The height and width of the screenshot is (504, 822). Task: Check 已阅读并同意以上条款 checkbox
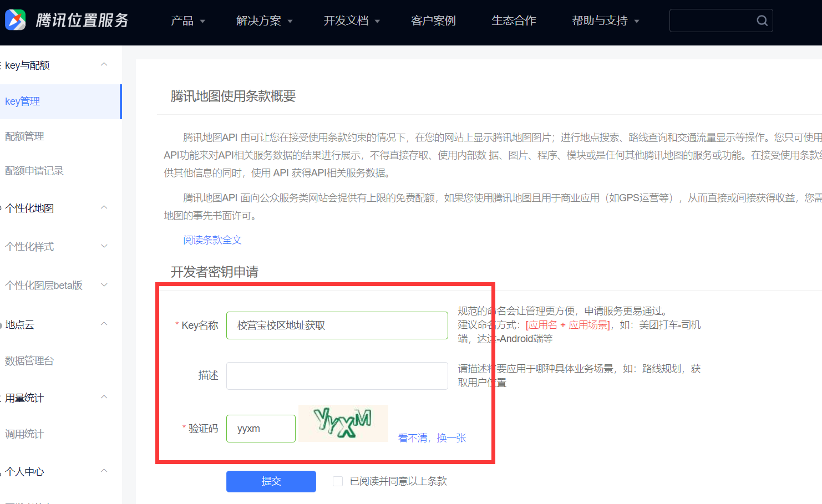[x=337, y=481]
